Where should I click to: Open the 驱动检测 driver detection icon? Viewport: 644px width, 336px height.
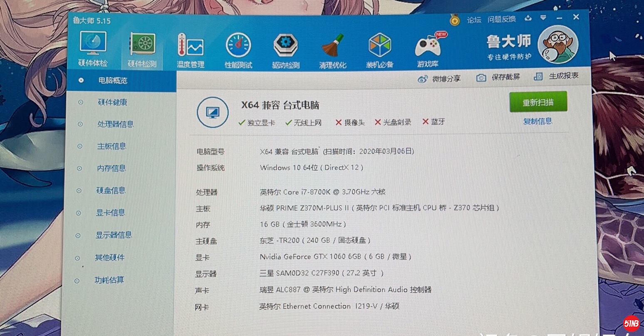pos(286,51)
